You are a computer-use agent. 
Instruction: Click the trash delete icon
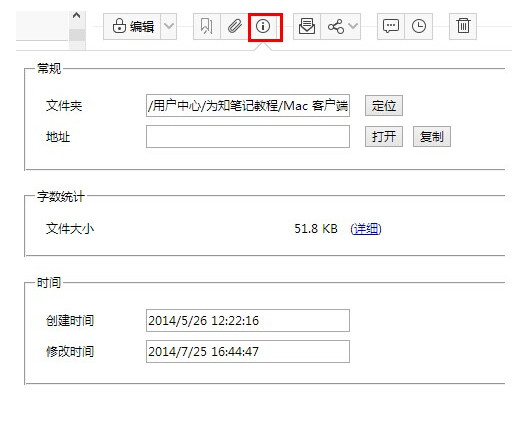click(463, 26)
